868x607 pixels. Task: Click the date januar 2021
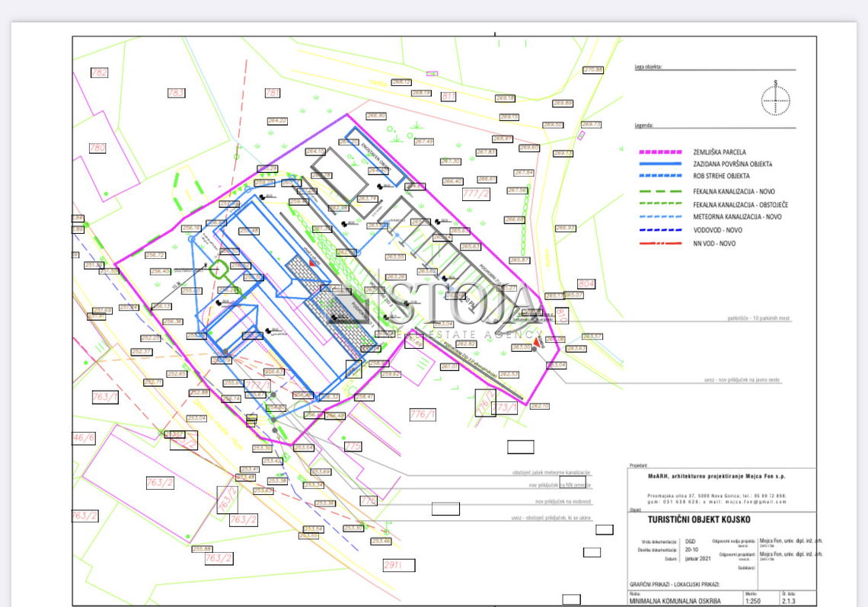[697, 558]
